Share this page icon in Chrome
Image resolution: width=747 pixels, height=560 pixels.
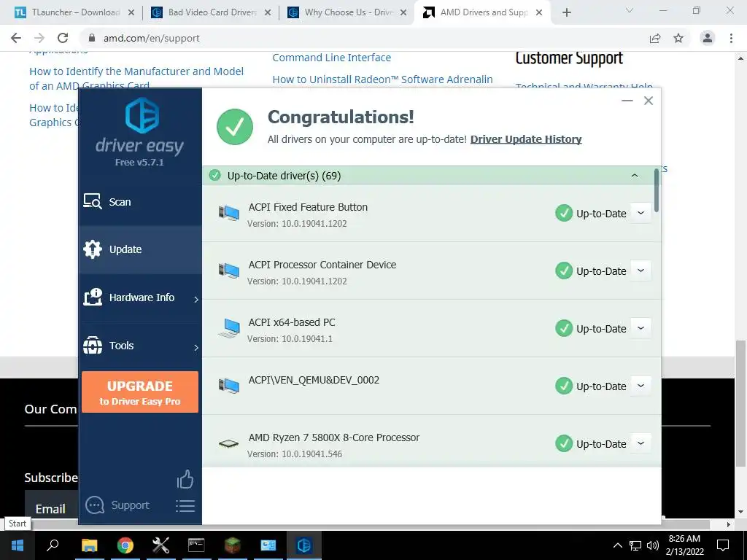click(655, 38)
